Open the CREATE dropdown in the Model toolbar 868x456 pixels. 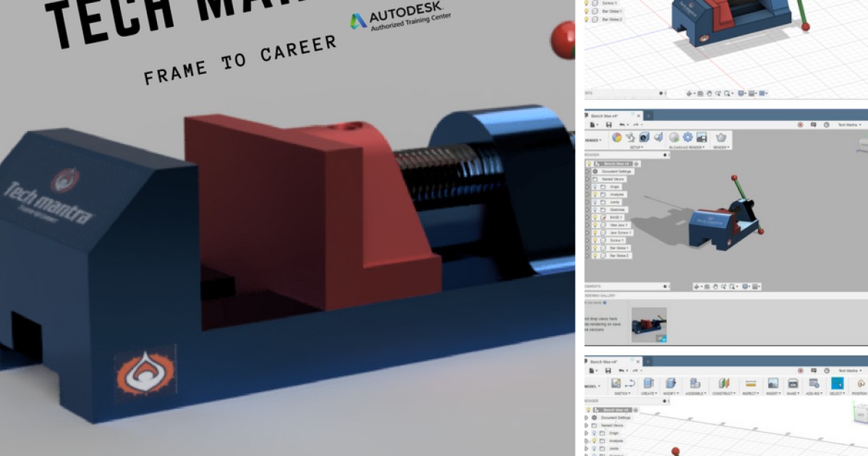[x=649, y=392]
